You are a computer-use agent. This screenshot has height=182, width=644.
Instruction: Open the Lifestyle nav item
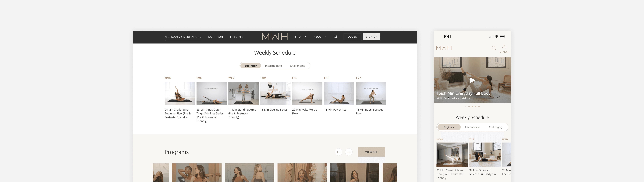pyautogui.click(x=236, y=37)
